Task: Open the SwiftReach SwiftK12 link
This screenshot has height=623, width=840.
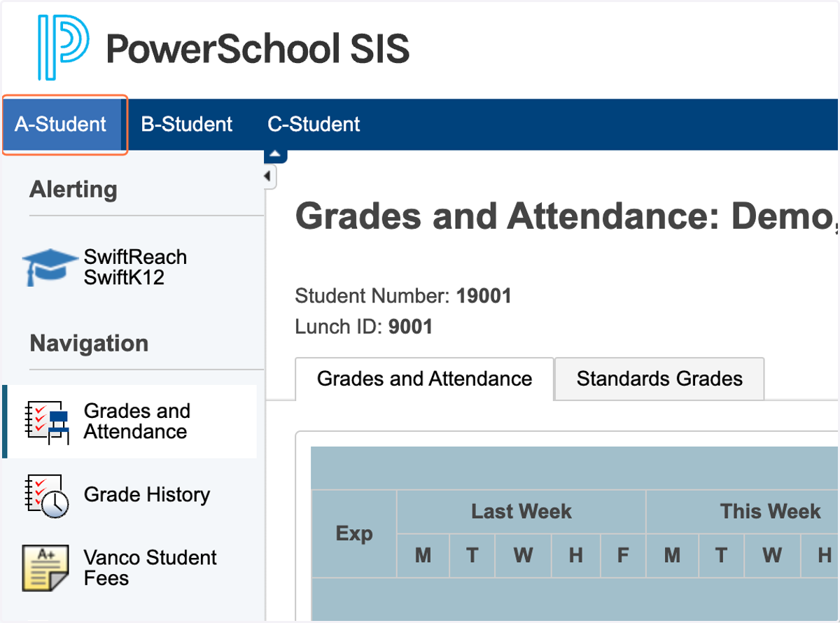Action: [x=135, y=267]
